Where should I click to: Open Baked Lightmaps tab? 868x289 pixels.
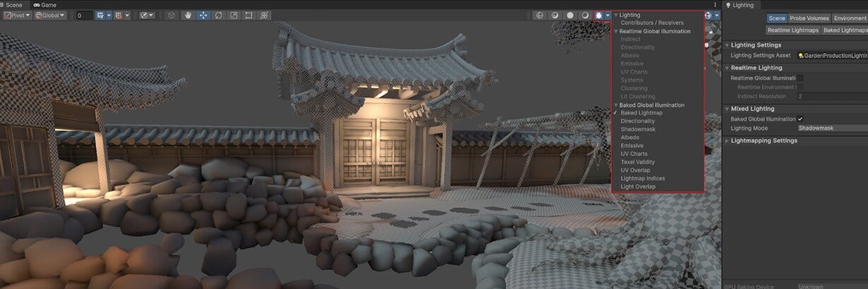tap(845, 30)
